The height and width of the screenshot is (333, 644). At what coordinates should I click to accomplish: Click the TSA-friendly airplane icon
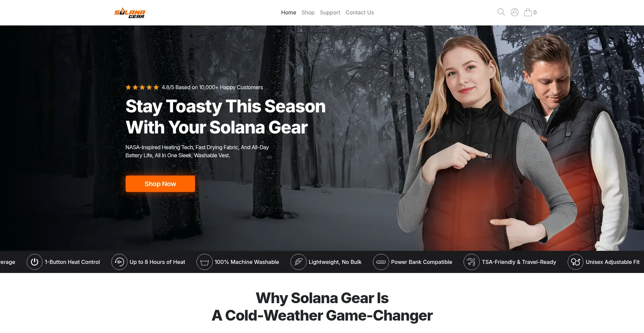(x=471, y=262)
